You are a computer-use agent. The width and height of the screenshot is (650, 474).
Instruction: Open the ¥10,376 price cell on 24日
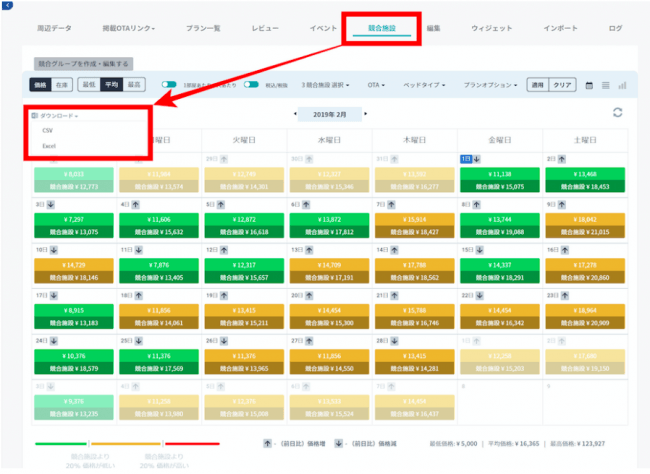click(74, 362)
